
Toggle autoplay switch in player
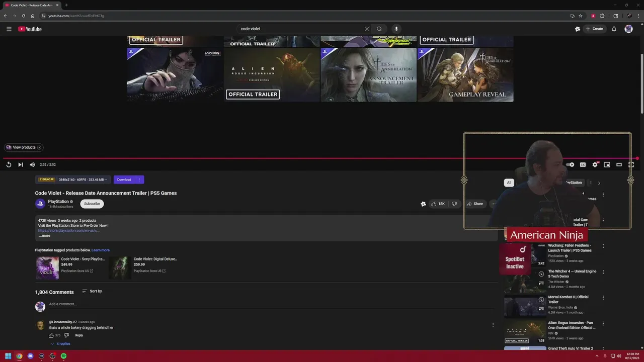(x=570, y=164)
